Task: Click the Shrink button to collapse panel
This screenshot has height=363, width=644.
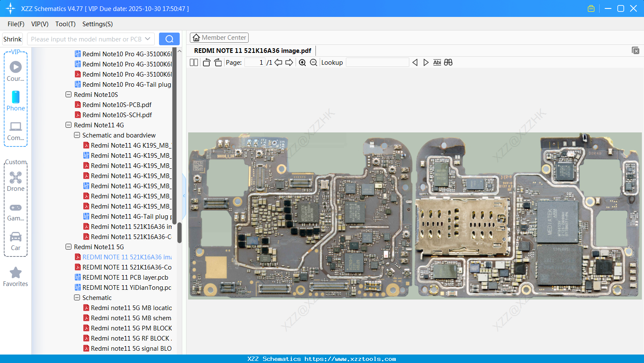Action: click(x=12, y=38)
